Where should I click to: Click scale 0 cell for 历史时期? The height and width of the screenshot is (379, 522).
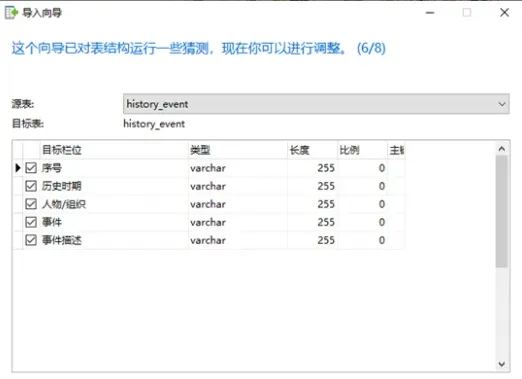click(362, 186)
